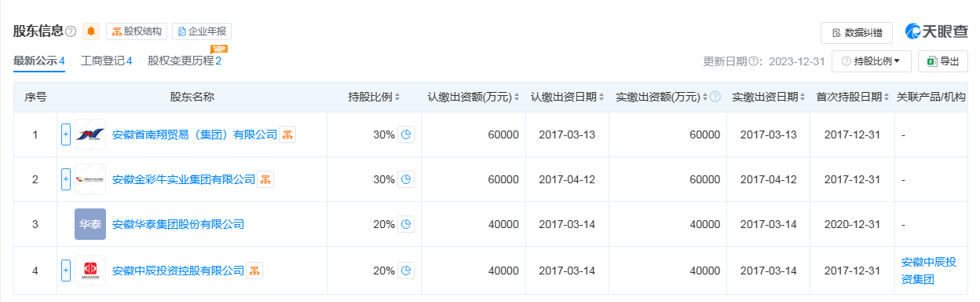Open the 持股比例 filter dropdown

point(872,61)
